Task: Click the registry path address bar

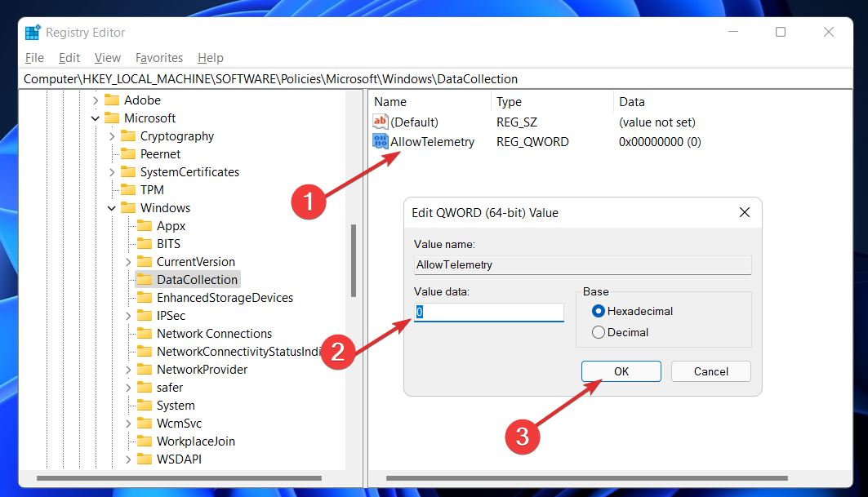Action: (436, 79)
